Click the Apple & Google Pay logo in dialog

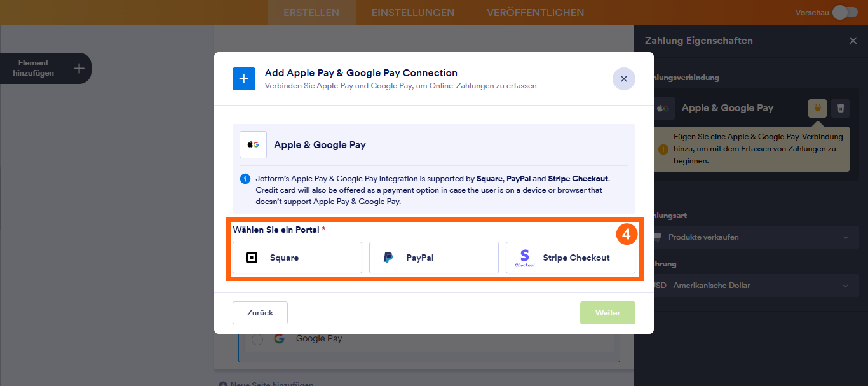(253, 144)
